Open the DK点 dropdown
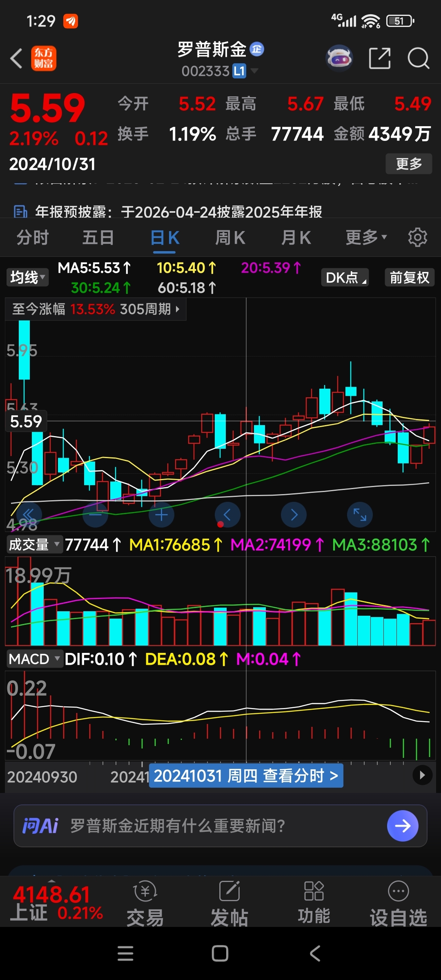This screenshot has width=441, height=980. [x=345, y=277]
